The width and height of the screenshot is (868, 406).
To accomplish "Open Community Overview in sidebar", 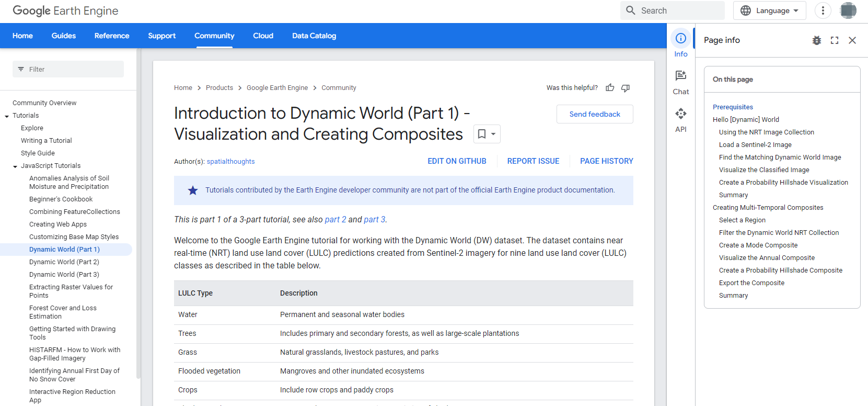I will pos(44,103).
